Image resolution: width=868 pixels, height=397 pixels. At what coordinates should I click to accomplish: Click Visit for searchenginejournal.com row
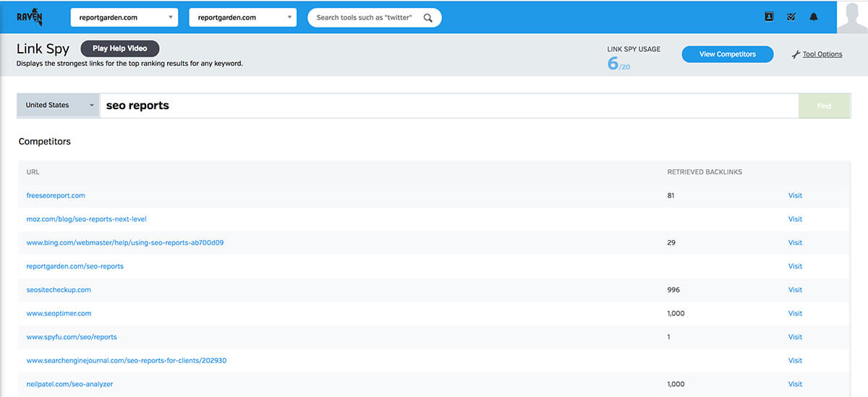pos(795,360)
